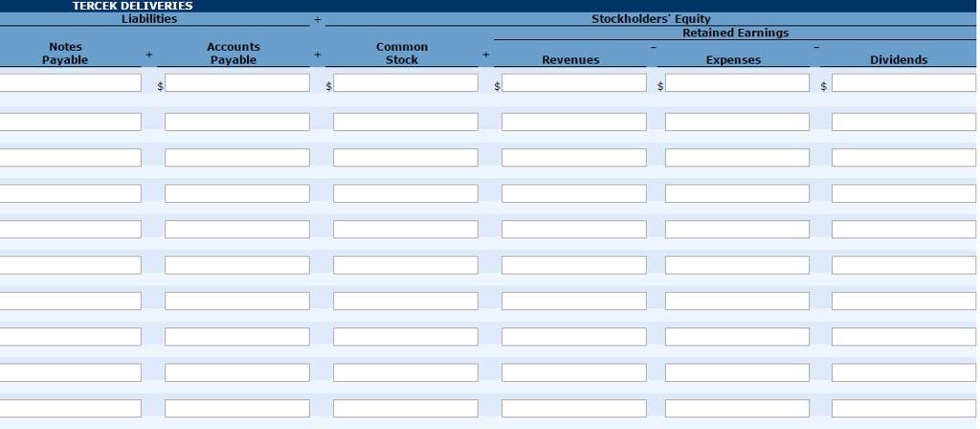Select the sixth-row Expenses field
The width and height of the screenshot is (980, 429).
pyautogui.click(x=737, y=265)
